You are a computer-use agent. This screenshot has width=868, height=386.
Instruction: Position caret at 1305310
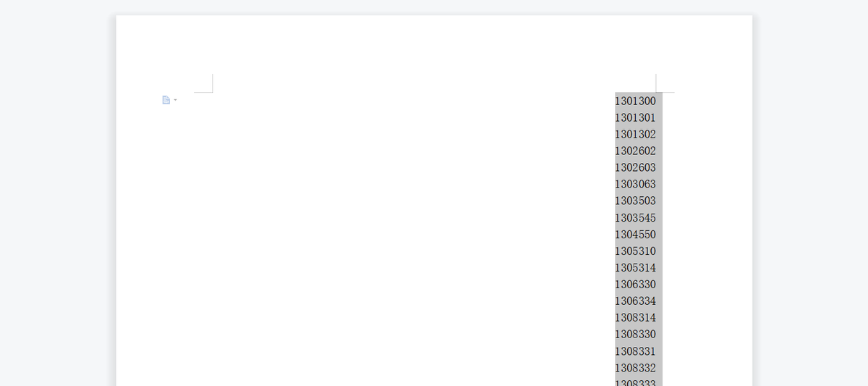(x=635, y=251)
